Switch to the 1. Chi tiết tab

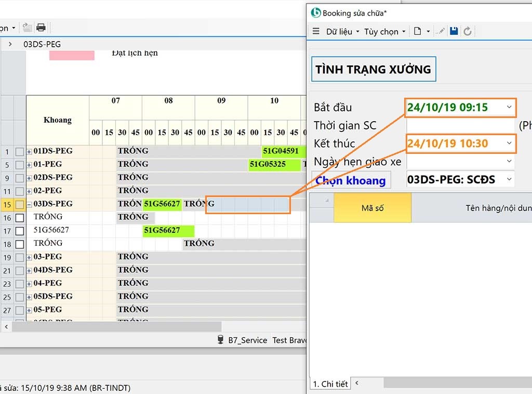point(330,384)
